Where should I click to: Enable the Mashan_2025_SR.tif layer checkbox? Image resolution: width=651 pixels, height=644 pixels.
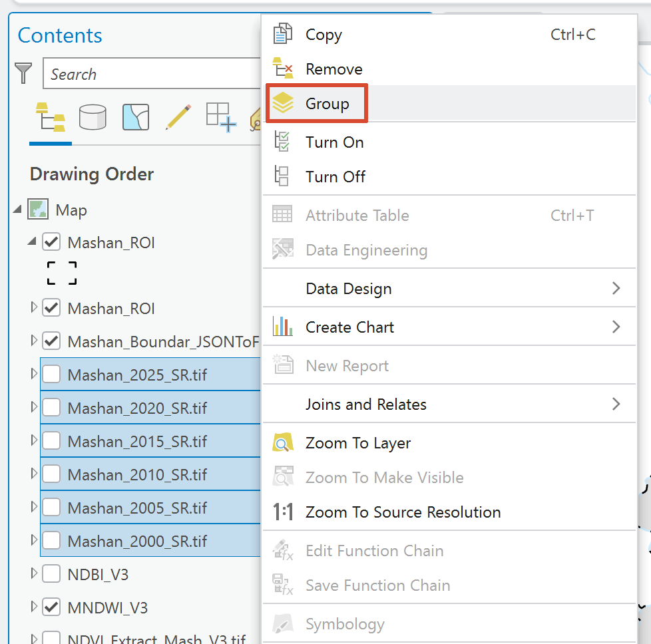coord(51,374)
